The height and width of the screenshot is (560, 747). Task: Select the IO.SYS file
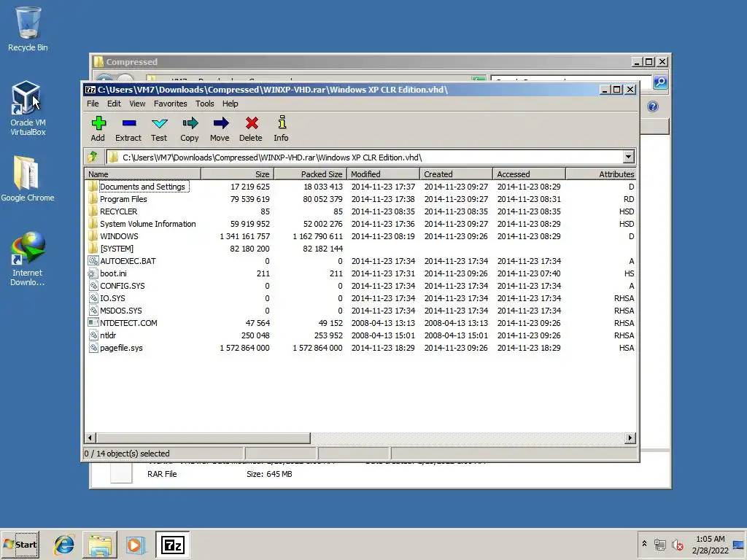click(360, 298)
